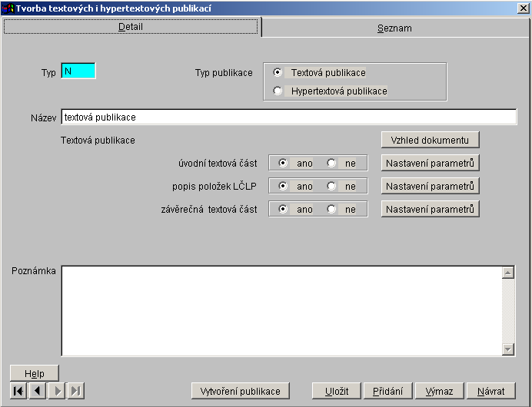This screenshot has height=407, width=532.
Task: Click the cyan Typ field
Action: click(78, 71)
